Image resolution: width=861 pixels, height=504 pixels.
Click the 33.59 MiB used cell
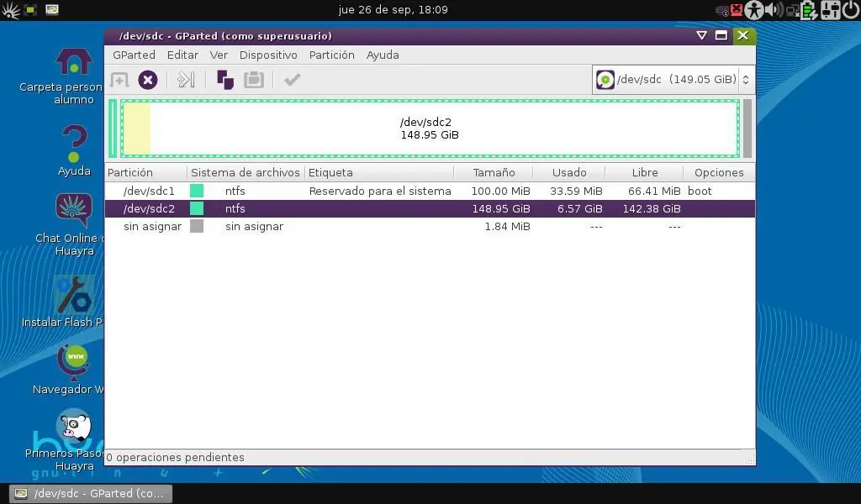576,191
